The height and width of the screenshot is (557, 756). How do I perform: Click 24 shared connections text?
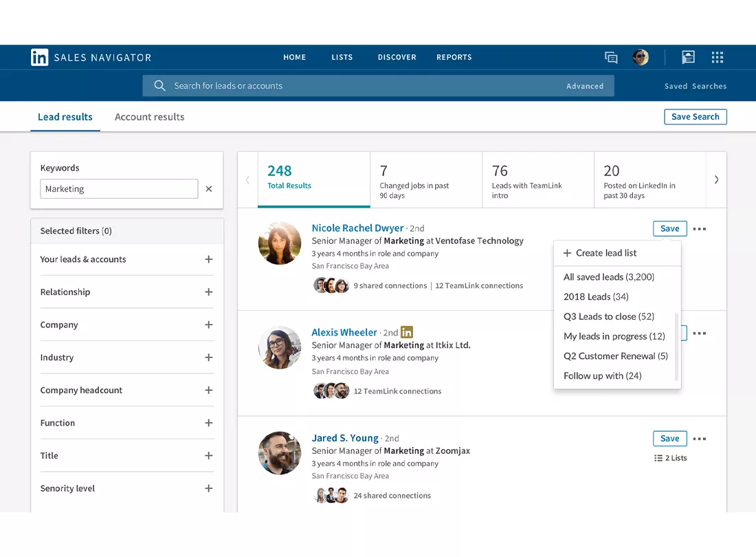pyautogui.click(x=392, y=495)
